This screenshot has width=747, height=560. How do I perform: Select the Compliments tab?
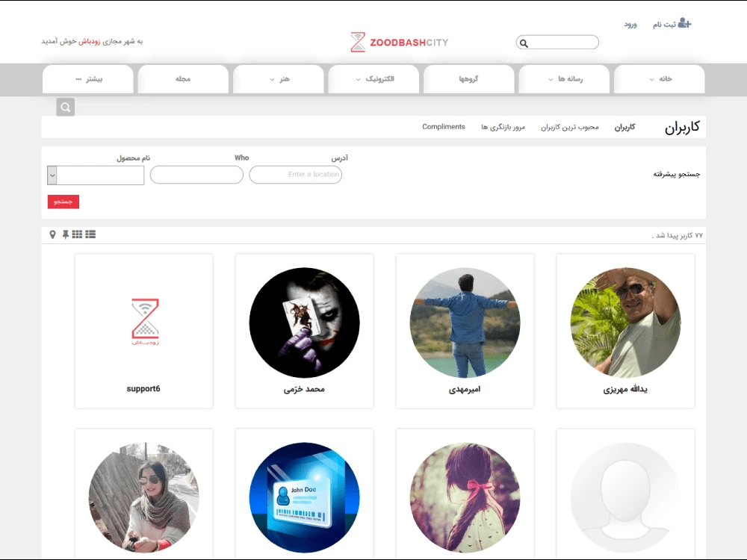[x=444, y=127]
